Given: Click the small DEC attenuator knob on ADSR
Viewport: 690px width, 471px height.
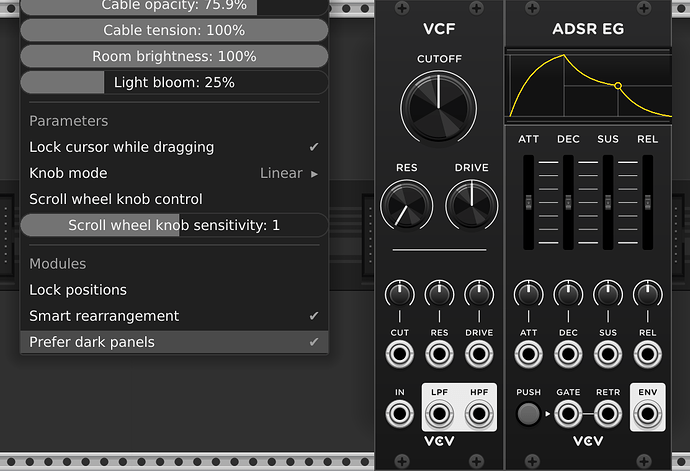Looking at the screenshot, I should (568, 294).
